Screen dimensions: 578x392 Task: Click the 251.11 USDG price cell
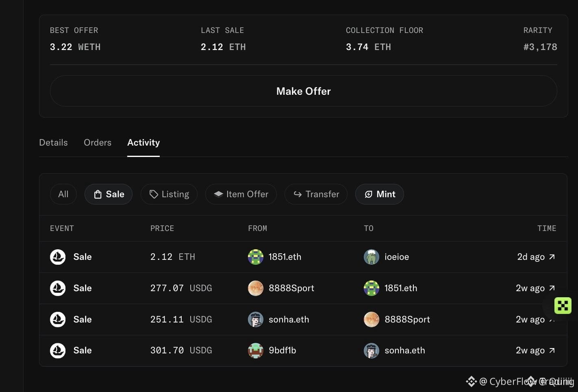pos(181,320)
